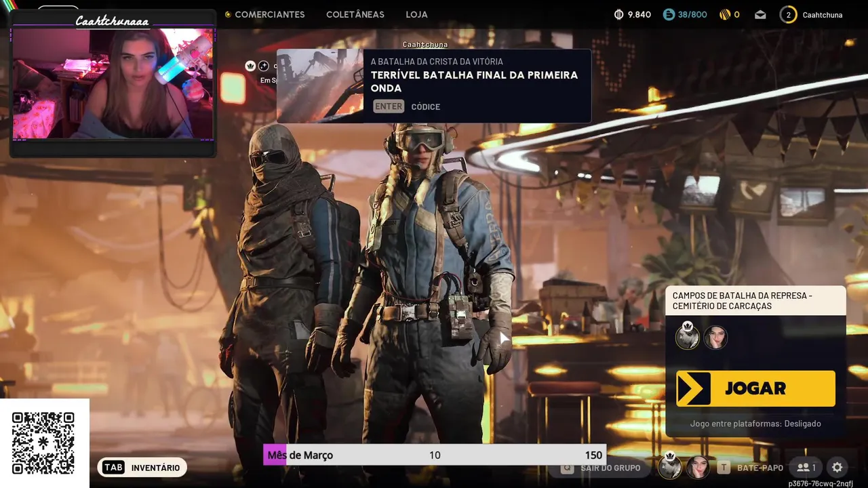Click SAIR DO GRUPO button
The width and height of the screenshot is (868, 488).
pos(601,468)
